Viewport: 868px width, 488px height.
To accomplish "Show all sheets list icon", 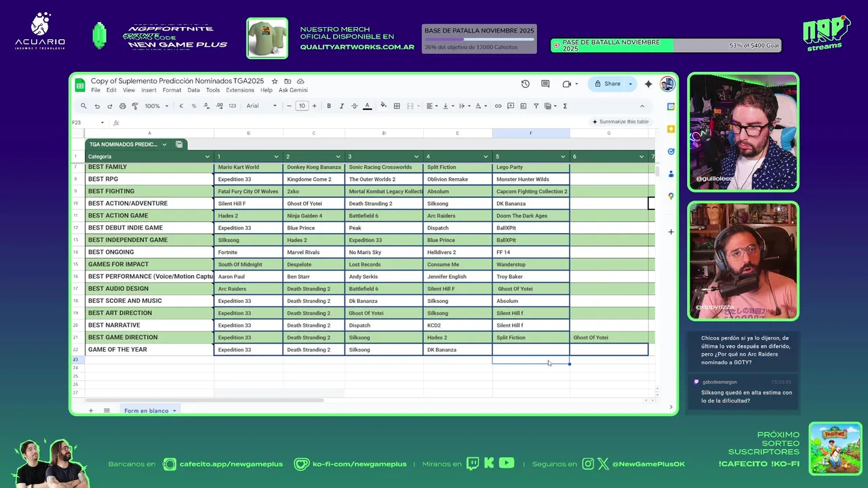I will coord(106,411).
